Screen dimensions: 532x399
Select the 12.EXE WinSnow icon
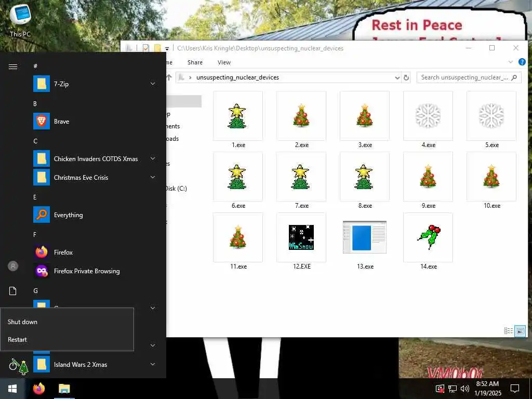coord(301,237)
